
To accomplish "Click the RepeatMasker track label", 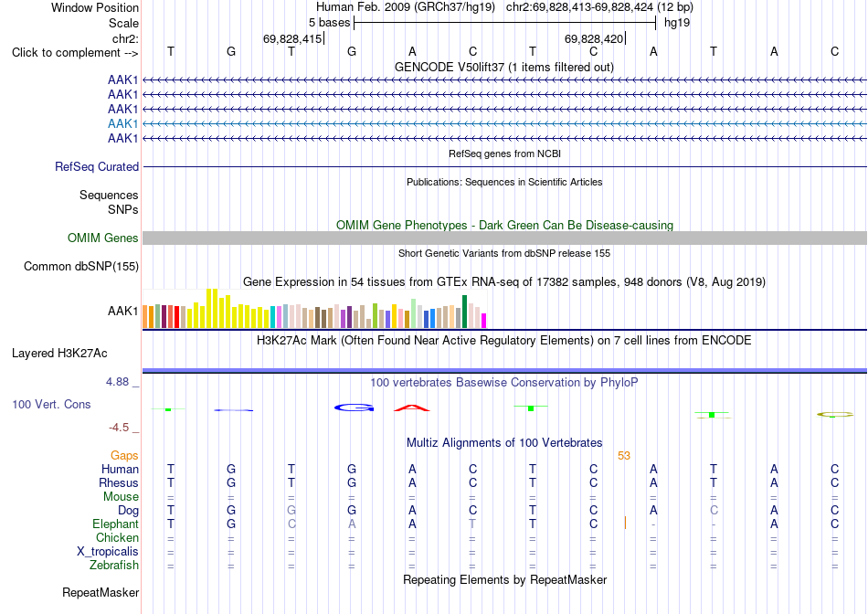I will point(101,592).
